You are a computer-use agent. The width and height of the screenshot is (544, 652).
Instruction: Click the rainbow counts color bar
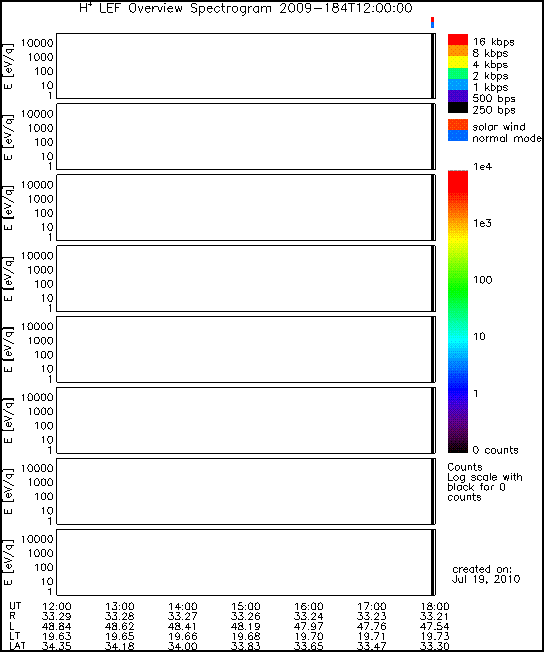(x=457, y=311)
